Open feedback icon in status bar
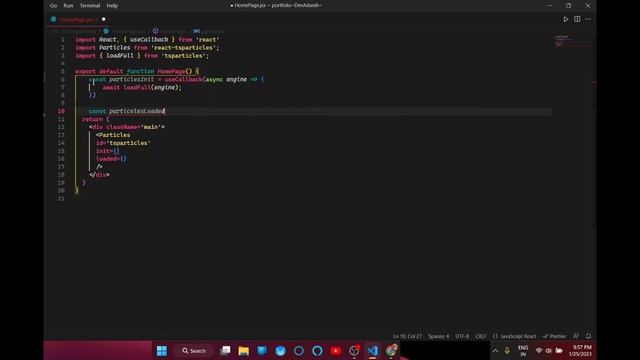This screenshot has width=640, height=360. 576,336
